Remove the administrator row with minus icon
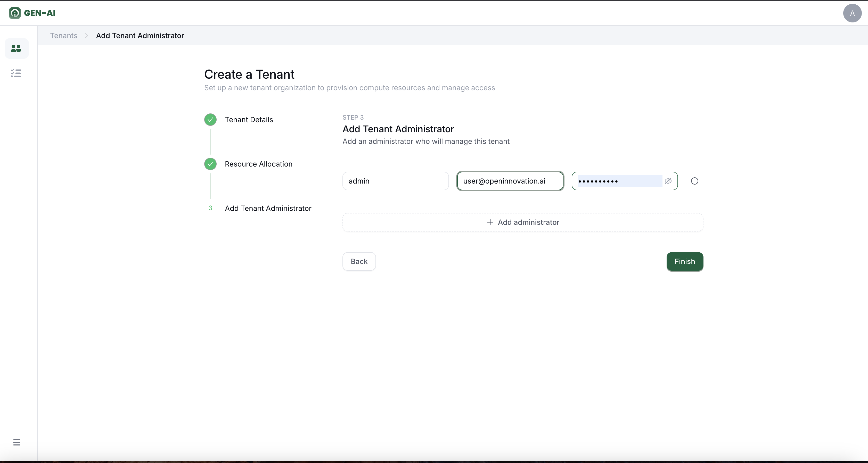The image size is (868, 463). point(694,181)
